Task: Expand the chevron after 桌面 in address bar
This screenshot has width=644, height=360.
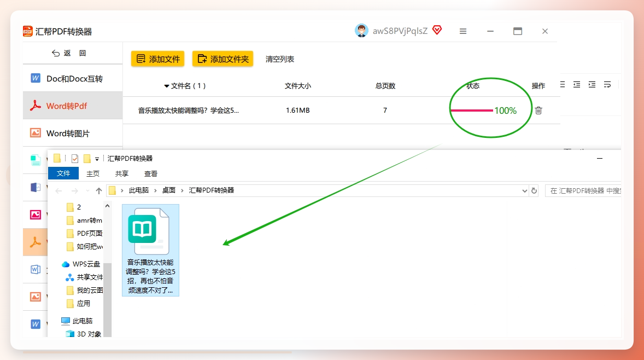Action: [183, 191]
